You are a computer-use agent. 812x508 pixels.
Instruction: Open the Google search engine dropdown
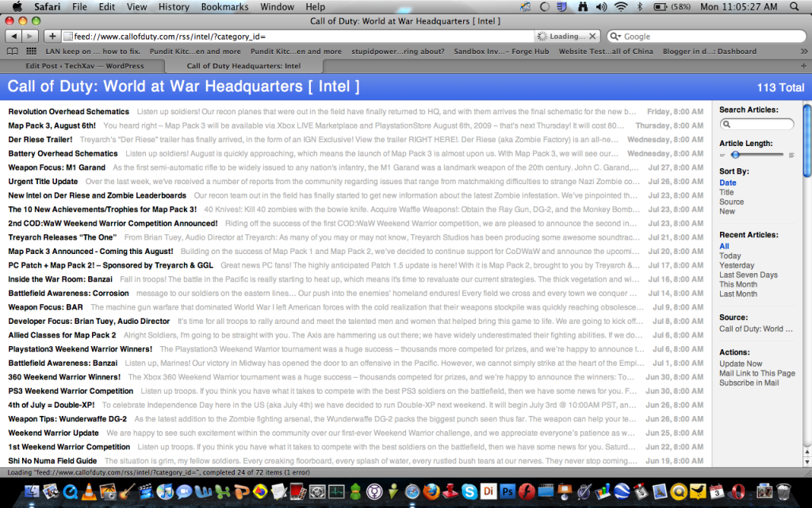point(615,36)
